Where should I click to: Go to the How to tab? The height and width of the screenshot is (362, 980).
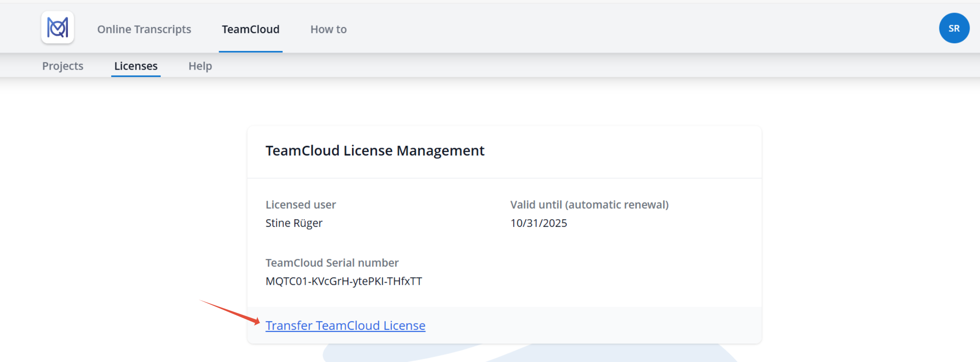click(328, 29)
